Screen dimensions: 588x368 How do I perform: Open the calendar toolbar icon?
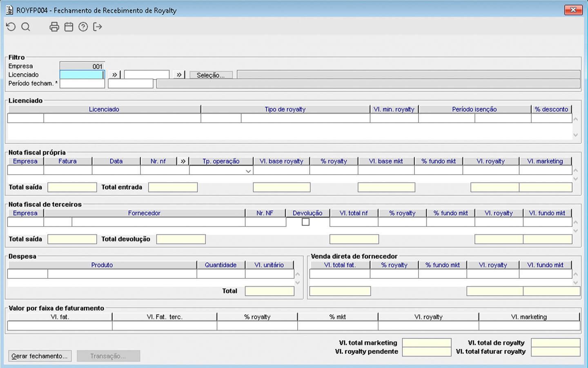(x=69, y=27)
